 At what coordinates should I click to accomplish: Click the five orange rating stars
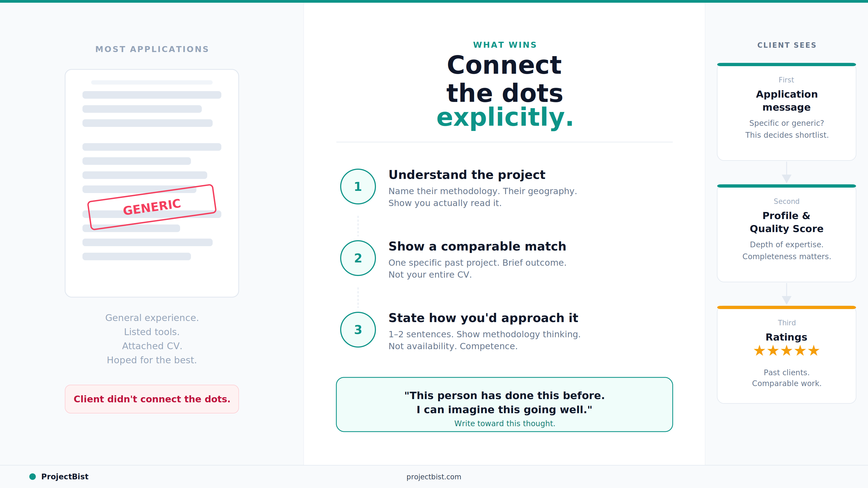[786, 351]
